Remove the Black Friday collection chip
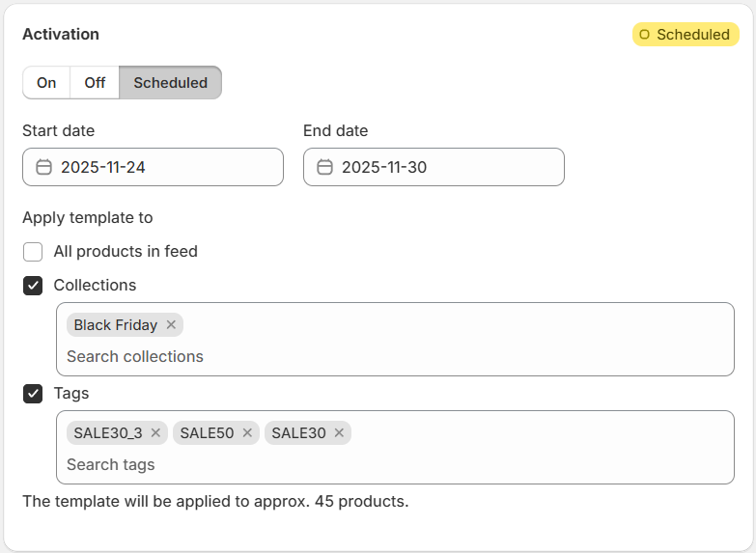The height and width of the screenshot is (553, 756). (x=171, y=325)
